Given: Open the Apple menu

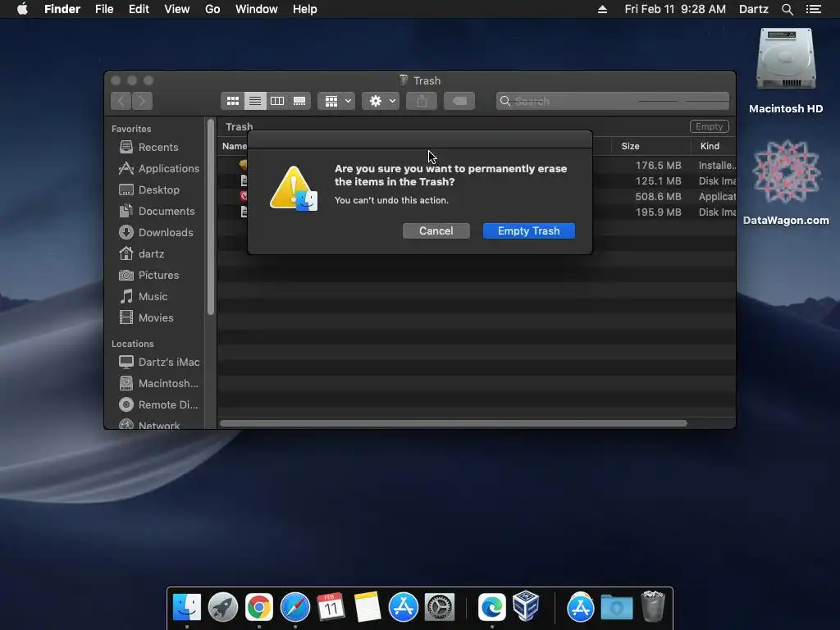Looking at the screenshot, I should tap(22, 9).
